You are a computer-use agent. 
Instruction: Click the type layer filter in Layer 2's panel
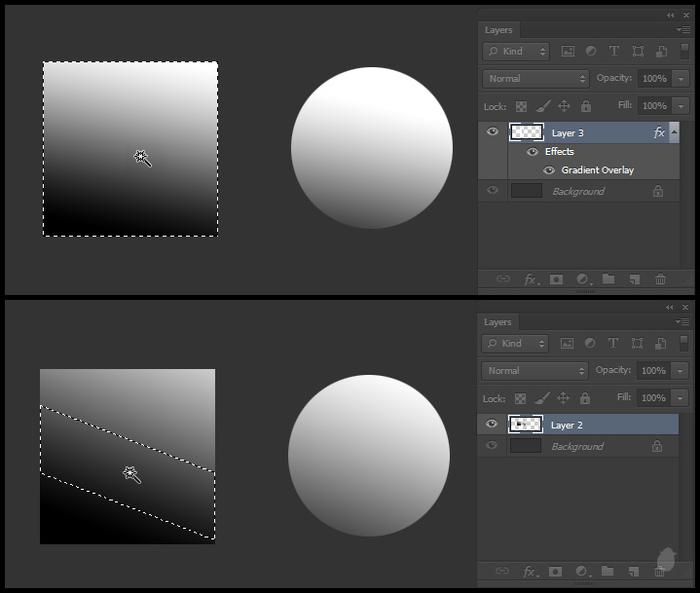tap(613, 344)
